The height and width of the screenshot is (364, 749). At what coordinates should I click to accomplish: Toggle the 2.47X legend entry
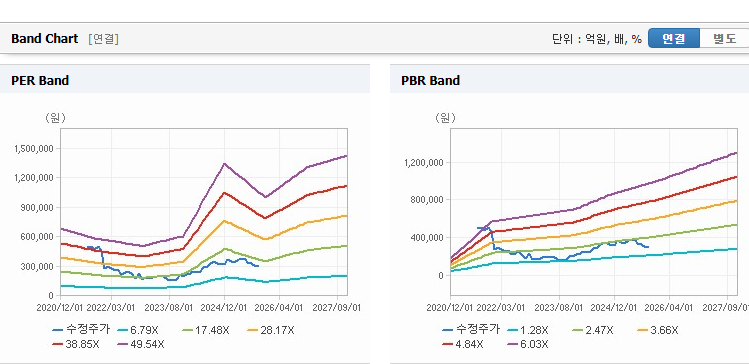click(592, 330)
